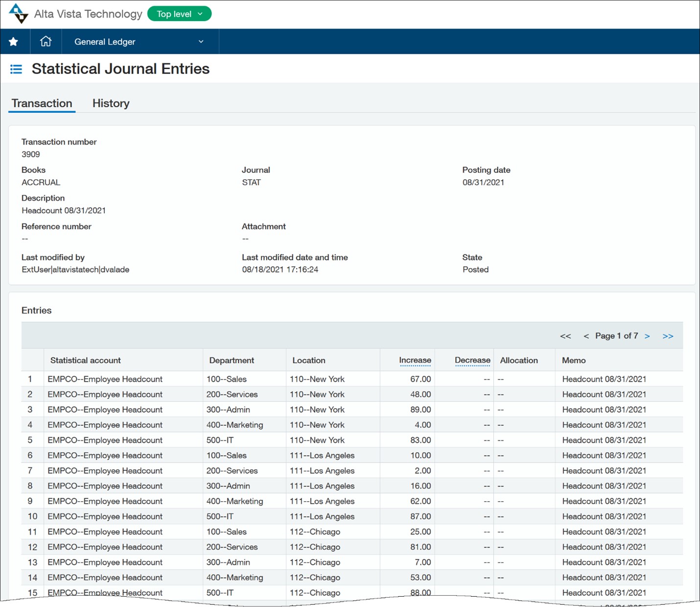
Task: Select last modified time 08/18/2021 17:16:24
Action: point(280,269)
